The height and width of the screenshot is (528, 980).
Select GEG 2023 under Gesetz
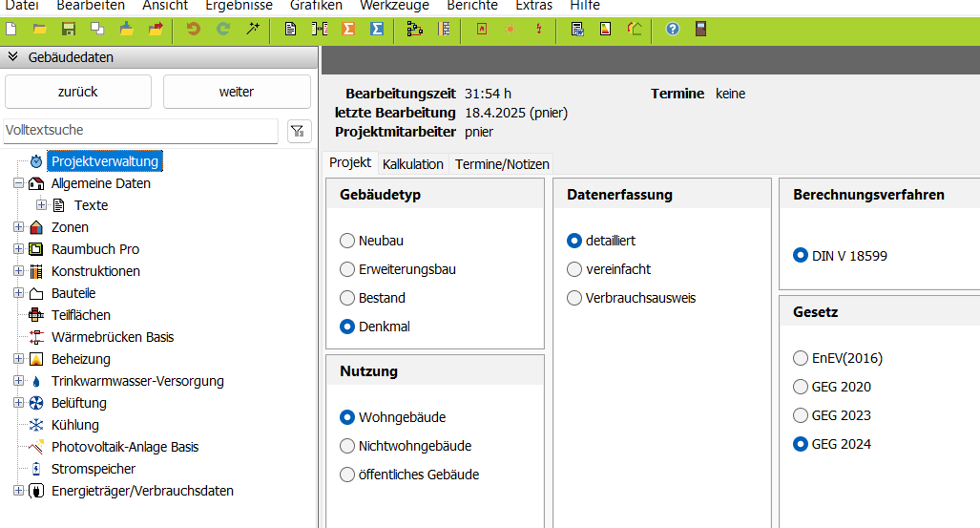(832, 415)
